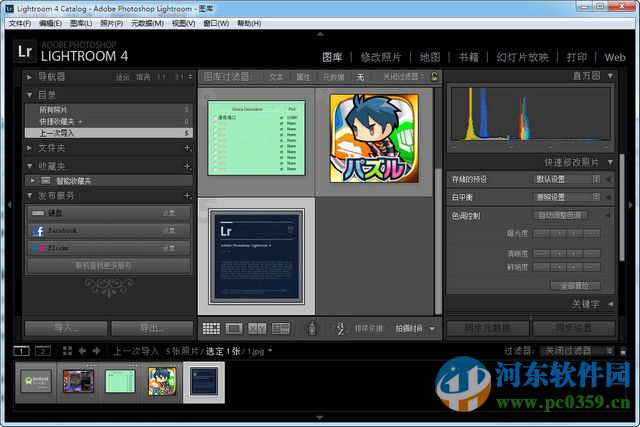Viewport: 640px width, 427px height.
Task: Go forward with filmstrip right arrow
Action: 96,351
